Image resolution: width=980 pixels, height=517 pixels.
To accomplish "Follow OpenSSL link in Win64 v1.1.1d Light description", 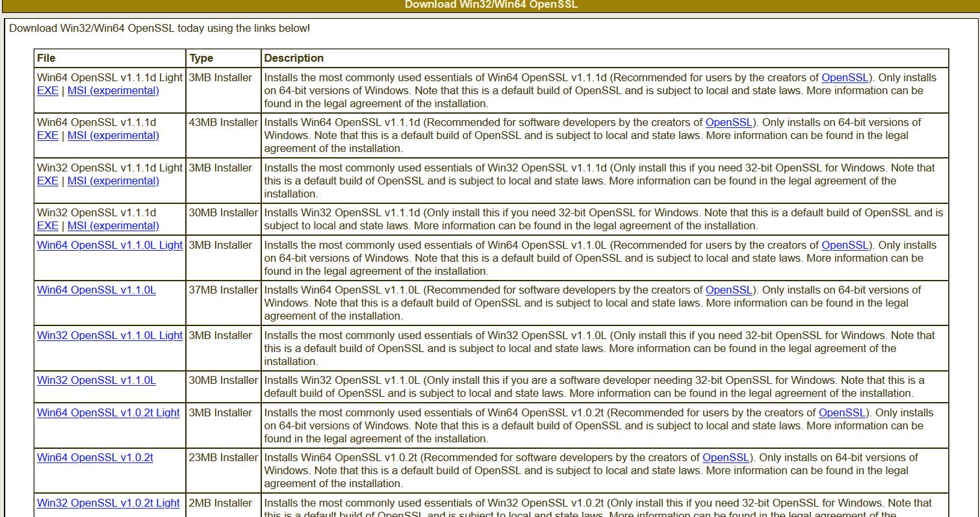I will coord(845,78).
